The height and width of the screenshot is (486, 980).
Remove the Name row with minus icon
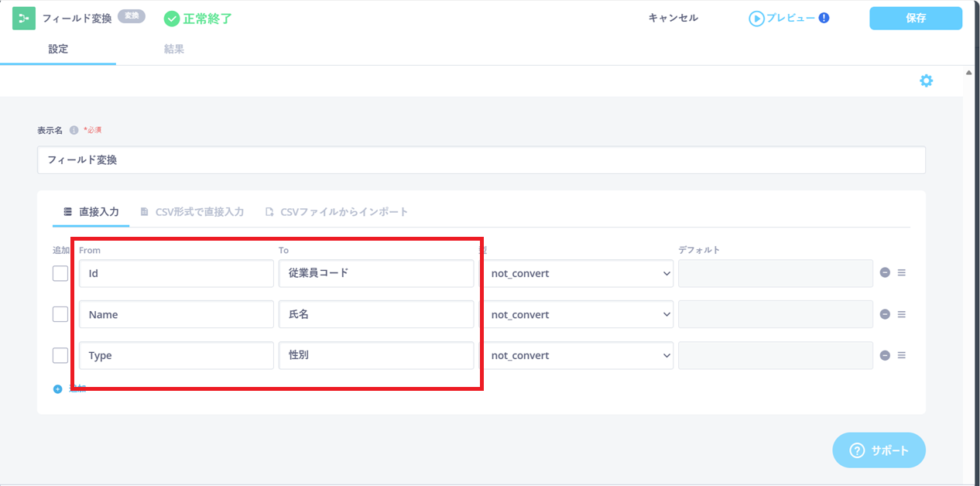point(885,314)
